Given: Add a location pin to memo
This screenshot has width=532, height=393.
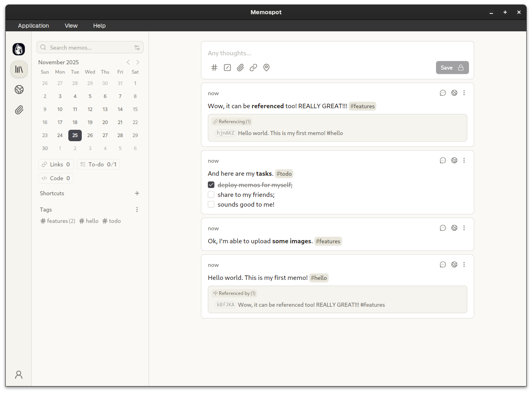Looking at the screenshot, I should 266,68.
